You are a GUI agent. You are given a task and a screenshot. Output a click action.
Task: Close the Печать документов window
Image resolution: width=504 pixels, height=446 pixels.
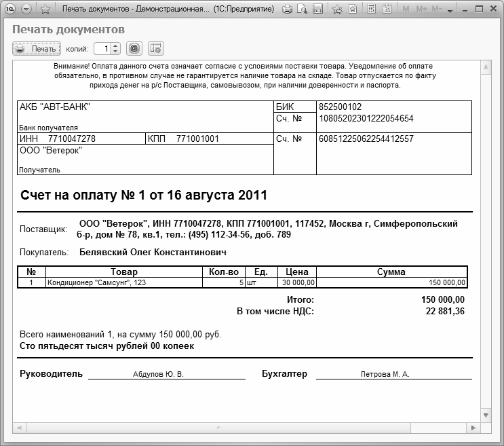[494, 9]
